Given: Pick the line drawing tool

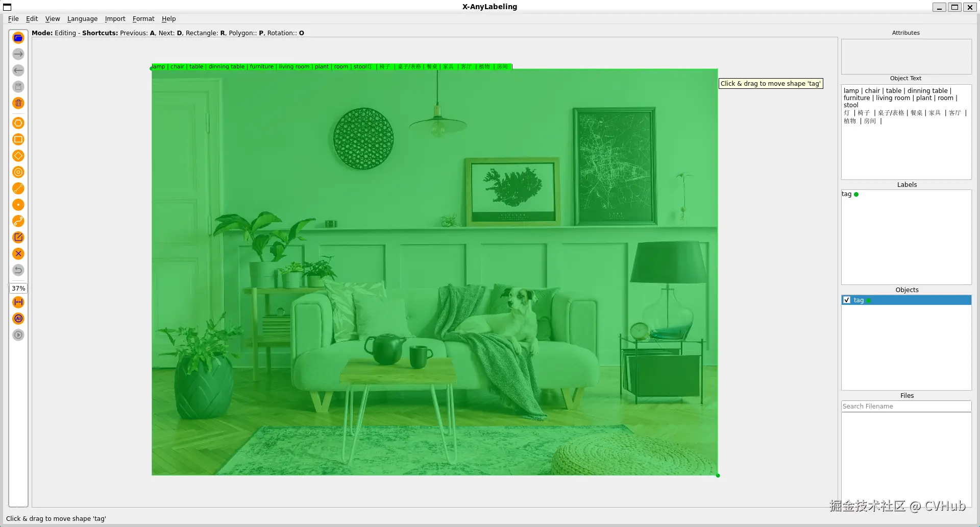Looking at the screenshot, I should coord(18,188).
